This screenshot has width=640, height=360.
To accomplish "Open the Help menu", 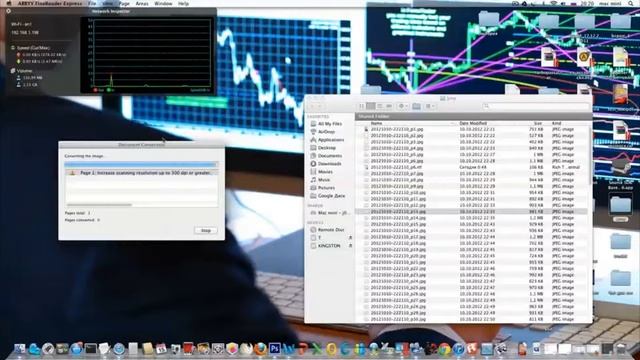I will pyautogui.click(x=184, y=3).
